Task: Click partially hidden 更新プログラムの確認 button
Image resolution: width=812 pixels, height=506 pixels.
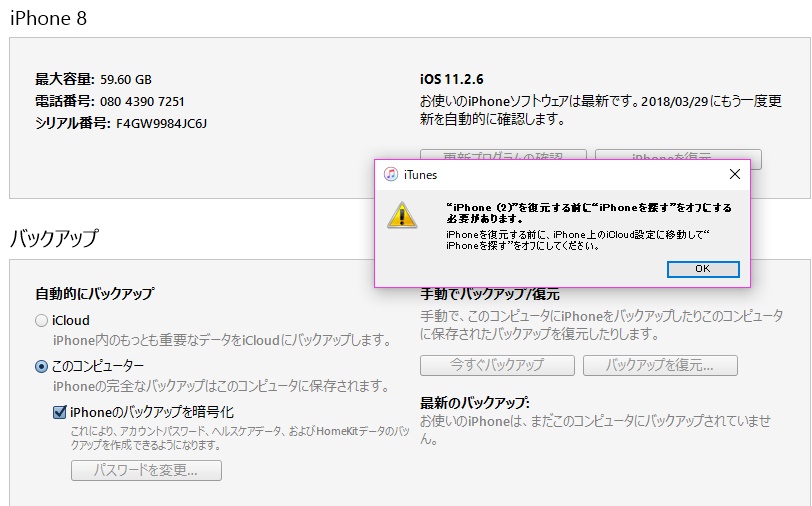Action: pos(503,154)
